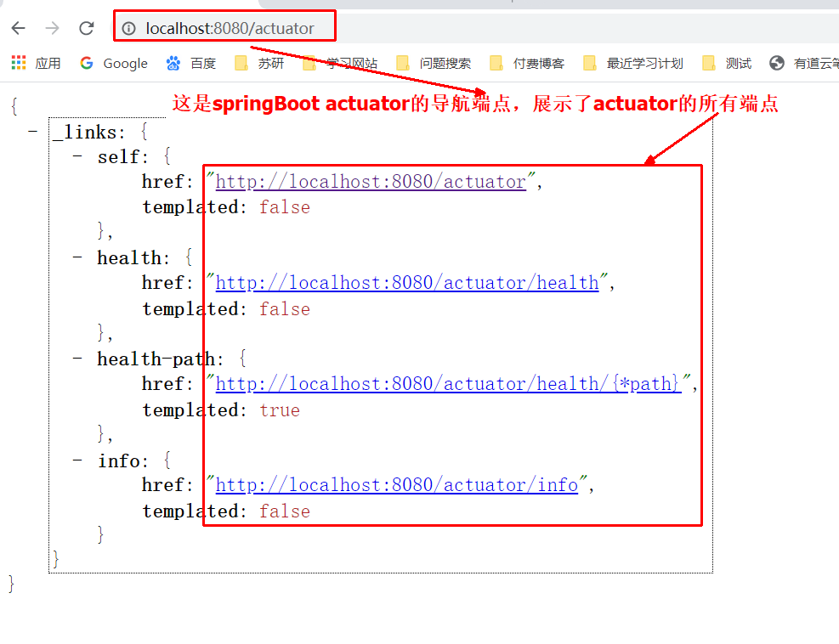The width and height of the screenshot is (839, 644).
Task: Click 'false' templated value under info
Action: pos(285,511)
